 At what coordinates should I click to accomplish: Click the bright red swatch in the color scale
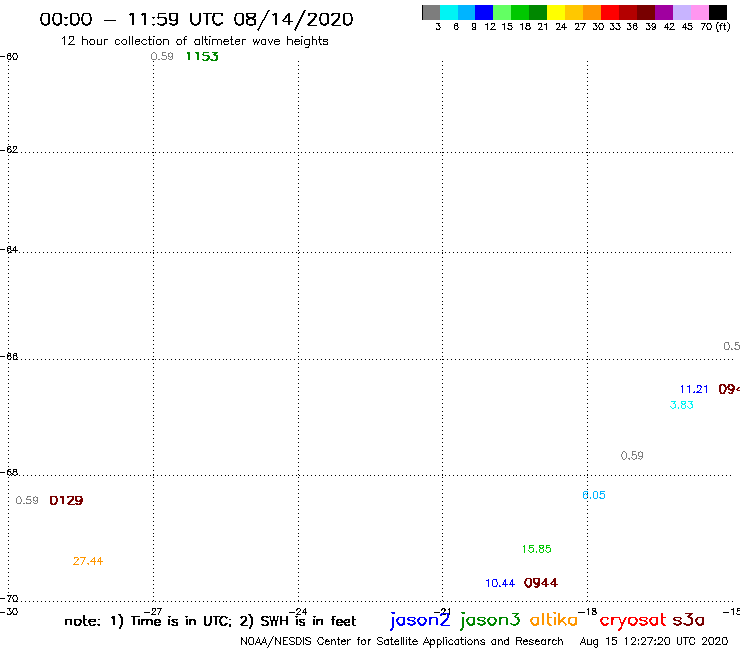(x=610, y=12)
